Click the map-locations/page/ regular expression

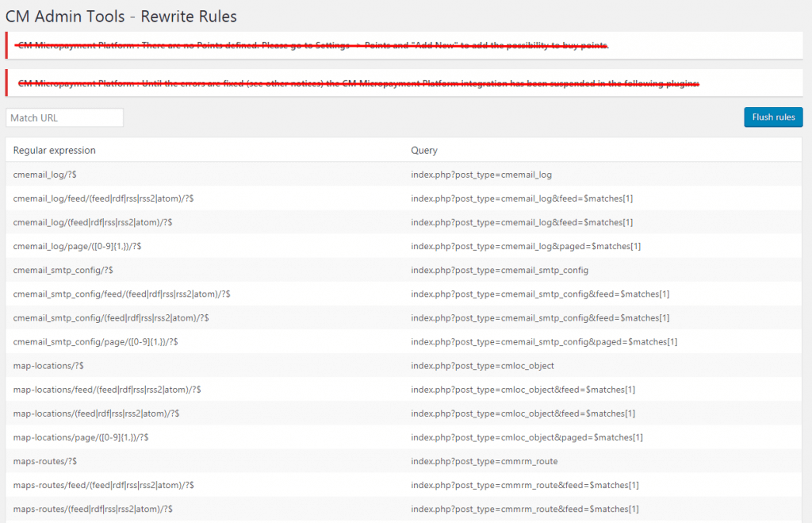(81, 437)
